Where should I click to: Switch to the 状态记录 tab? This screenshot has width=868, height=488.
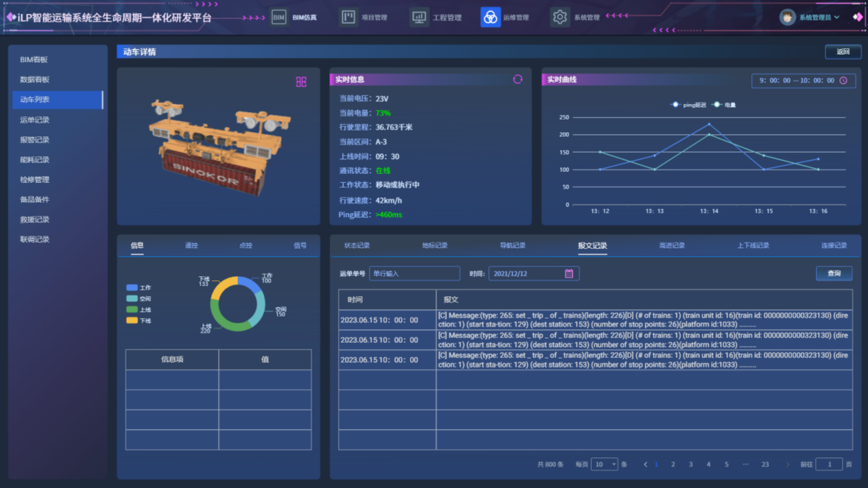point(357,246)
